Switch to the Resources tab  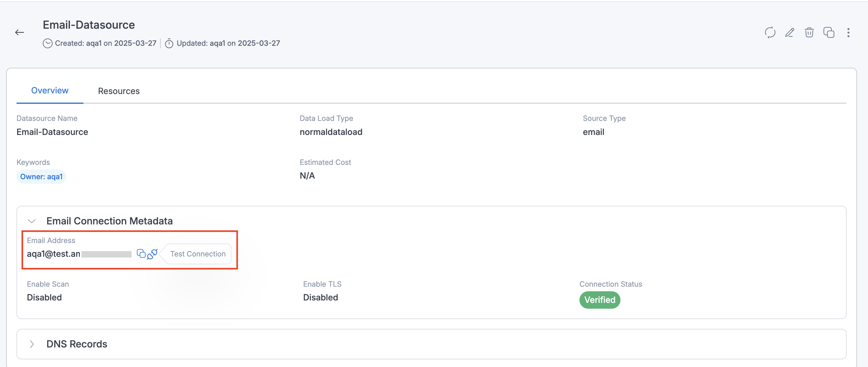[119, 91]
